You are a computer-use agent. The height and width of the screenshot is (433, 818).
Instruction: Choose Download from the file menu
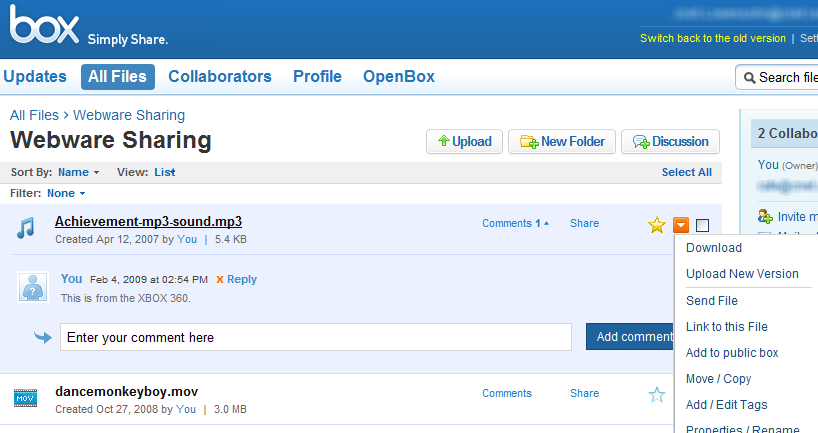pyautogui.click(x=714, y=248)
